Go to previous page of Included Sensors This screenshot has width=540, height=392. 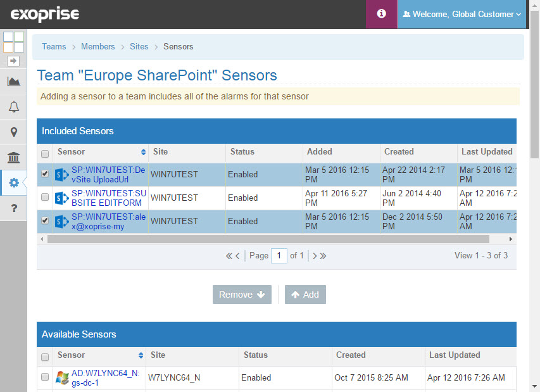pyautogui.click(x=237, y=256)
